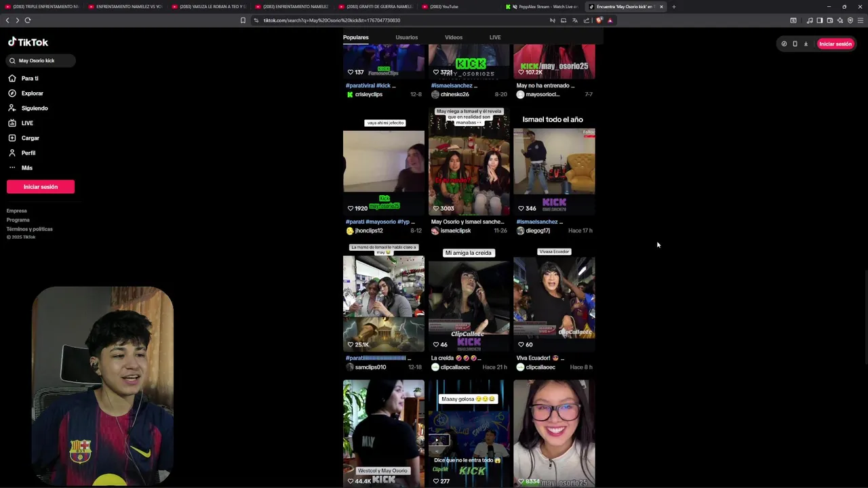
Task: Open the media playlist music icon
Action: pyautogui.click(x=809, y=20)
